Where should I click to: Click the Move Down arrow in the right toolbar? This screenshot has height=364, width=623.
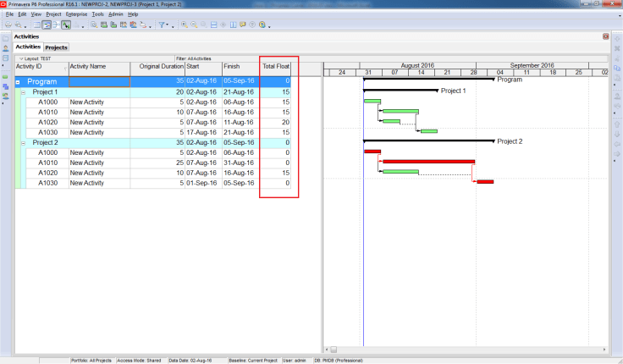pos(617,135)
